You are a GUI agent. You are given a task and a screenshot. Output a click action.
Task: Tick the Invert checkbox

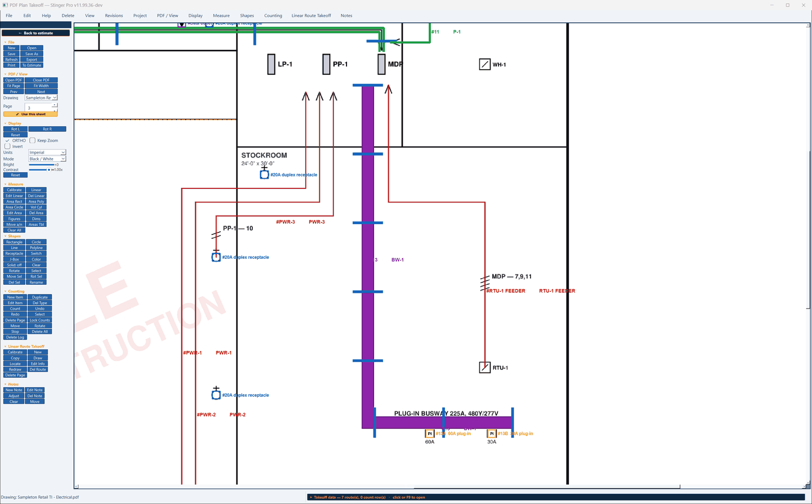coord(8,146)
